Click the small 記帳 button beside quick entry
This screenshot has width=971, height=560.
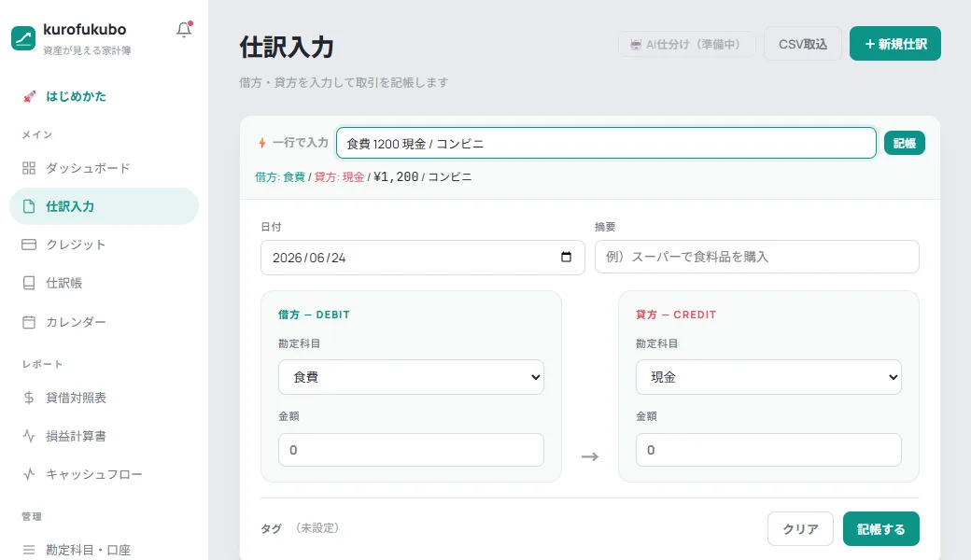point(904,143)
